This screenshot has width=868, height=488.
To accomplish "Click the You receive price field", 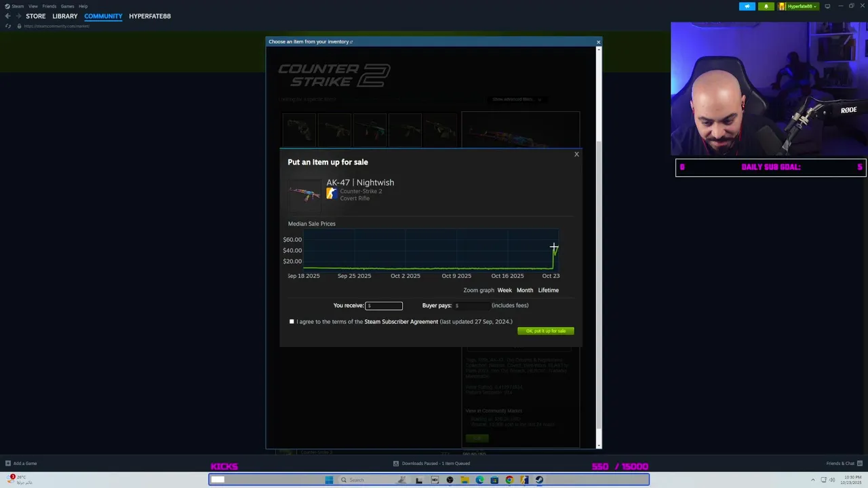I will pyautogui.click(x=384, y=306).
